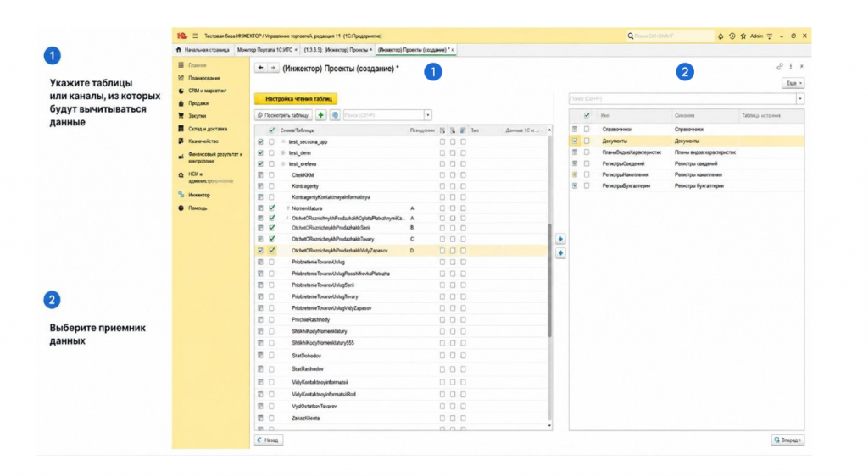This screenshot has width=868, height=476.
Task: Click the link icon in right panel header
Action: (x=780, y=66)
